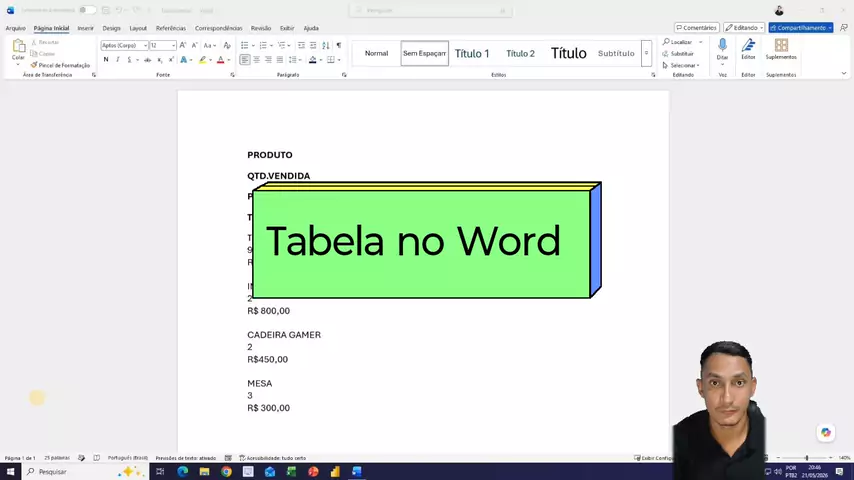This screenshot has height=480, width=854.
Task: Click the line spacing icon
Action: (x=292, y=60)
